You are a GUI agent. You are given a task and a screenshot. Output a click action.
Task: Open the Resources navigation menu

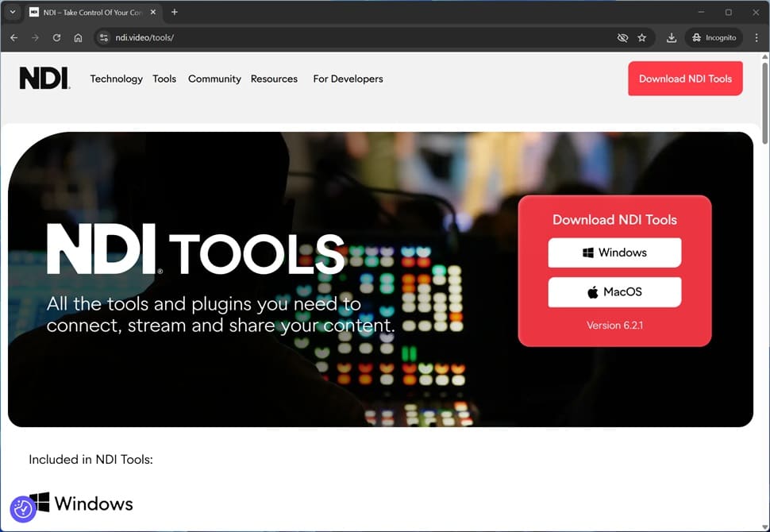point(274,79)
